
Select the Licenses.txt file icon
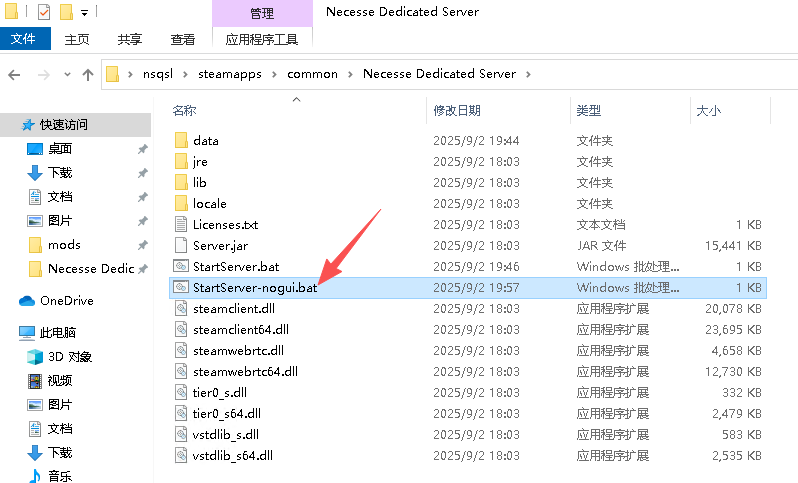181,224
